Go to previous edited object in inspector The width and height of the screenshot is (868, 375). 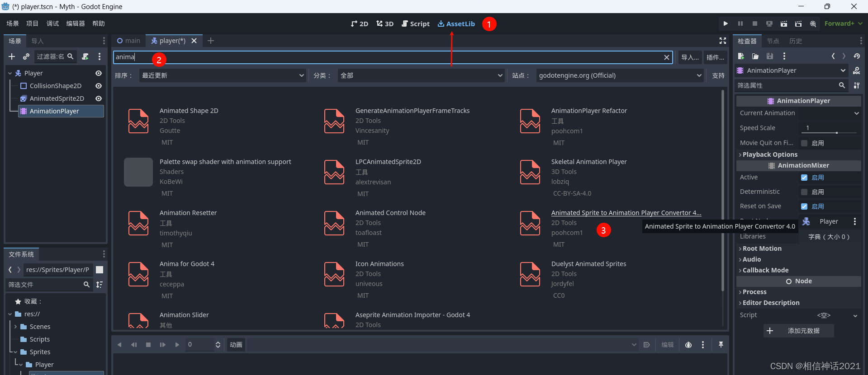[x=833, y=56]
